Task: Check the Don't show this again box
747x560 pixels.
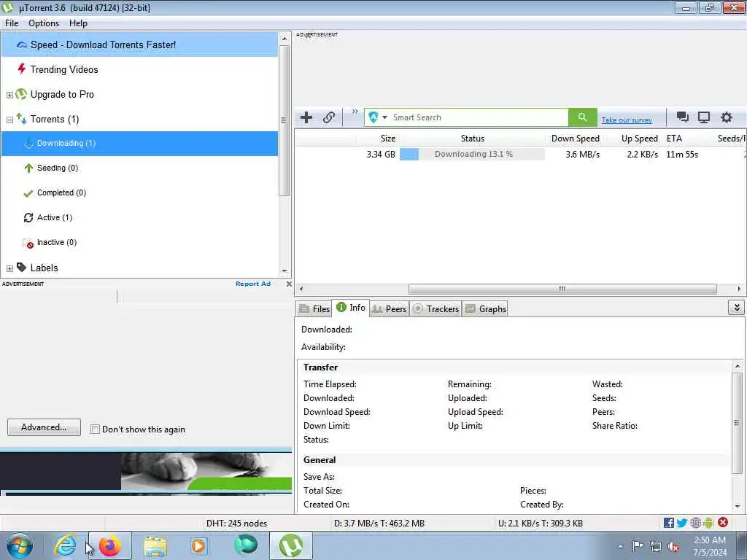Action: click(95, 429)
